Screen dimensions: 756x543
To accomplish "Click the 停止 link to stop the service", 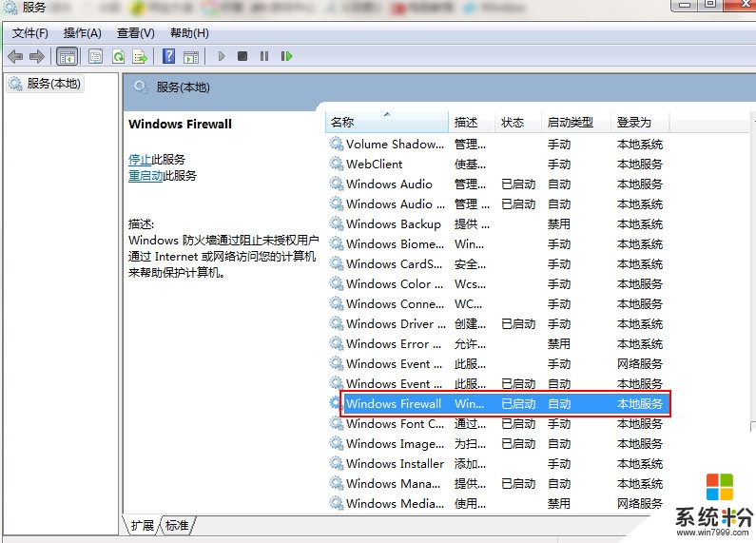I will pyautogui.click(x=140, y=159).
